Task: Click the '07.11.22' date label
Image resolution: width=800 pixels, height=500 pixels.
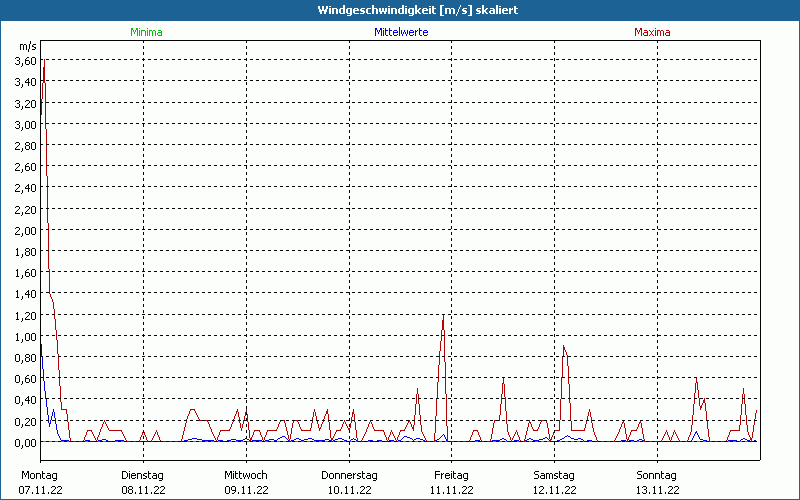Action: click(x=40, y=490)
